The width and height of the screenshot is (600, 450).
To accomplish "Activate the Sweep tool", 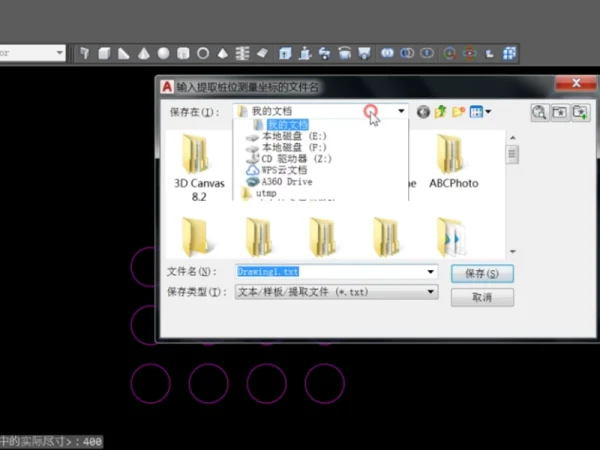I will click(x=324, y=53).
